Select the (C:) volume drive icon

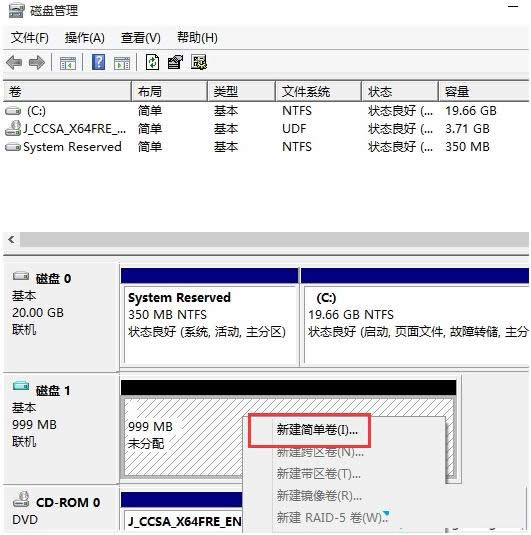click(x=13, y=111)
